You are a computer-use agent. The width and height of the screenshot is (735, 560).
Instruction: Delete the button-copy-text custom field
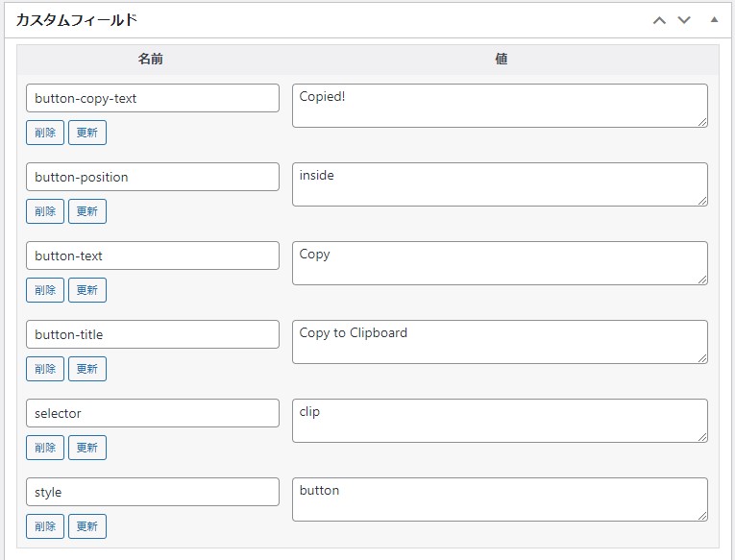[x=45, y=133]
